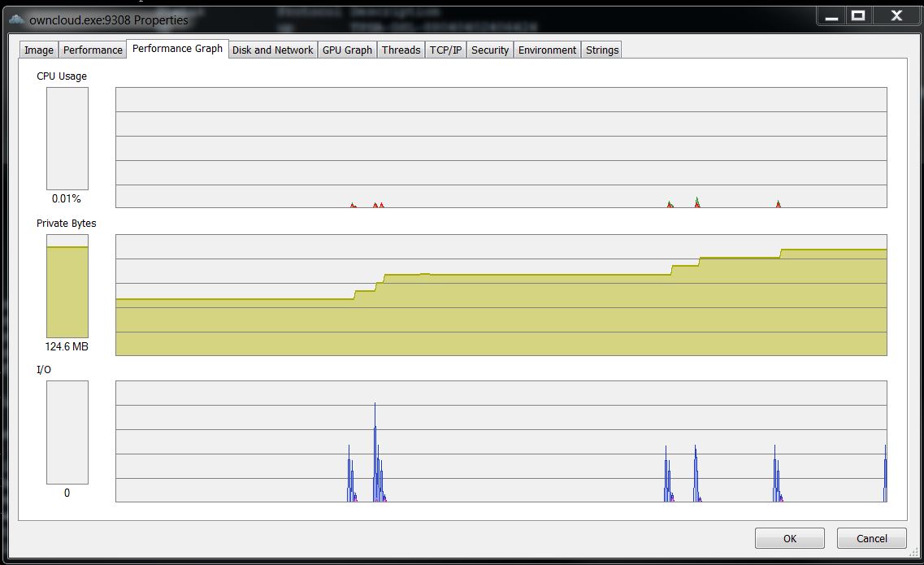The height and width of the screenshot is (565, 924).
Task: Open the Strings tab
Action: [x=601, y=50]
